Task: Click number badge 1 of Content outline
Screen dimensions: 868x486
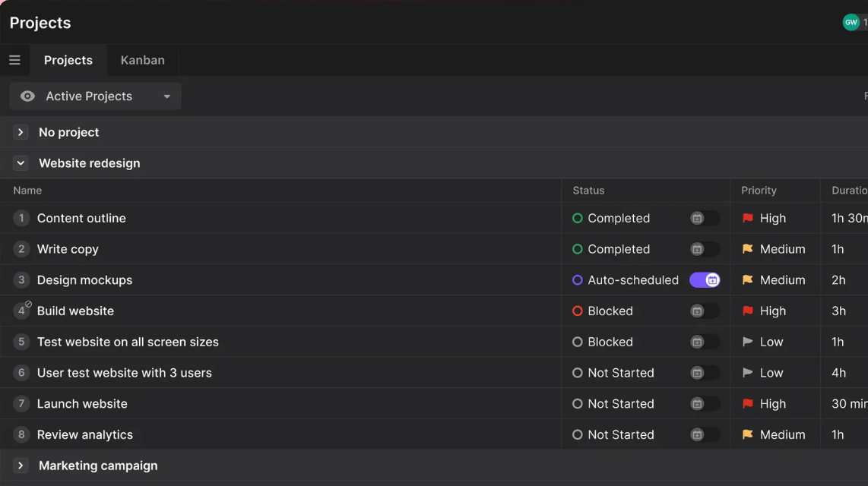Action: click(21, 219)
